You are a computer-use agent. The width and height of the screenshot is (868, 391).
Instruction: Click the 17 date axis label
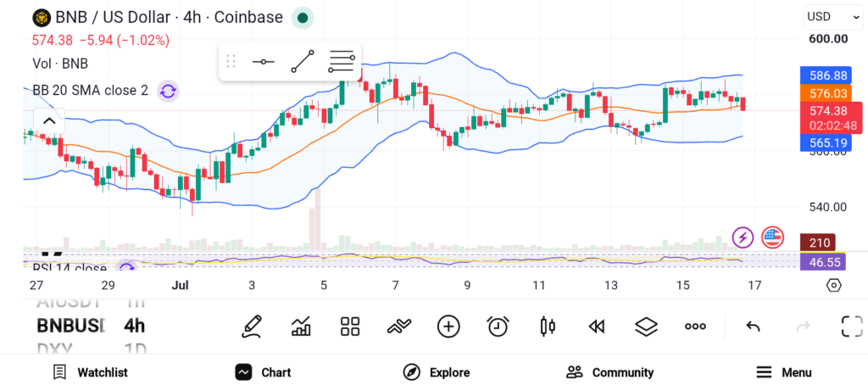754,285
